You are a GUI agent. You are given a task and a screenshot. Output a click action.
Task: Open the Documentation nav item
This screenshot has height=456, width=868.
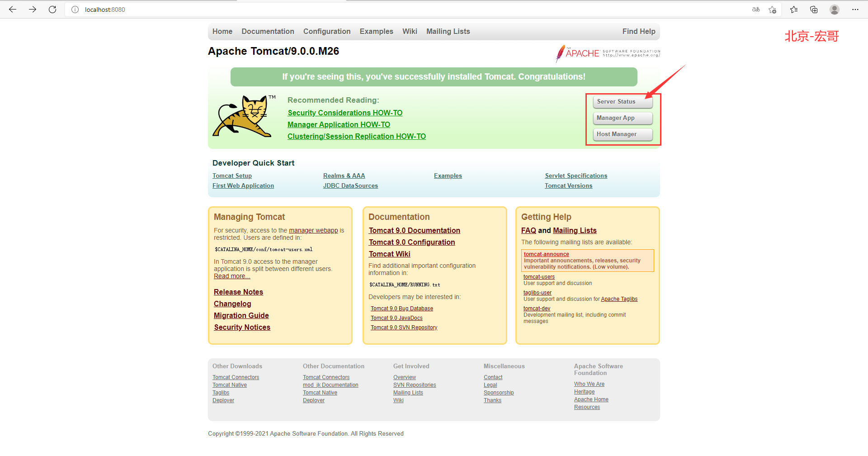pos(268,32)
